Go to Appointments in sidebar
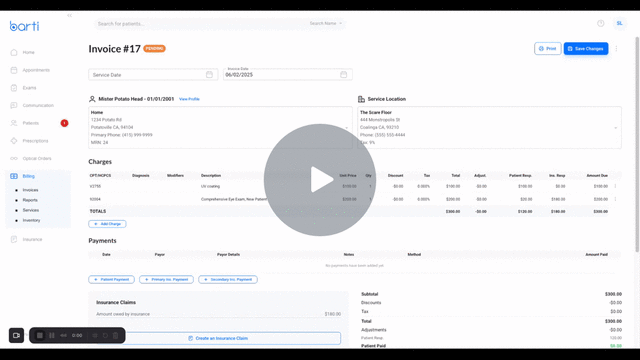Screen dimensions: 640x360 point(36,70)
